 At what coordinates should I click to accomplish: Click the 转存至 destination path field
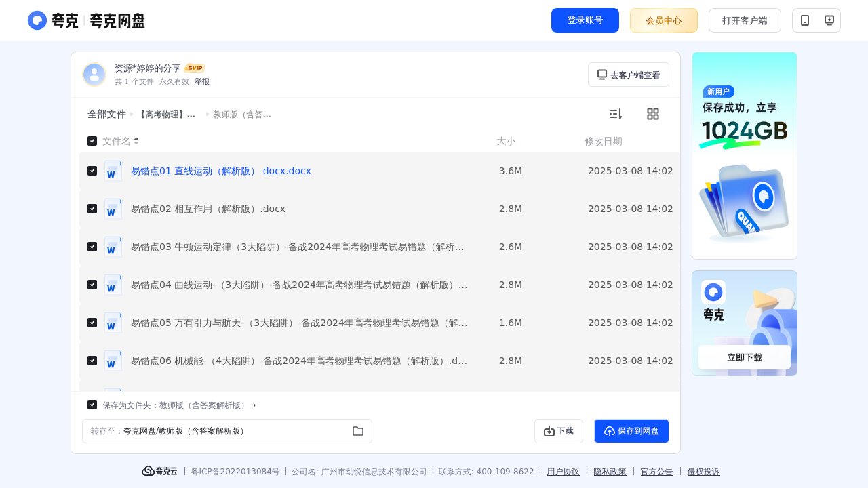point(227,431)
